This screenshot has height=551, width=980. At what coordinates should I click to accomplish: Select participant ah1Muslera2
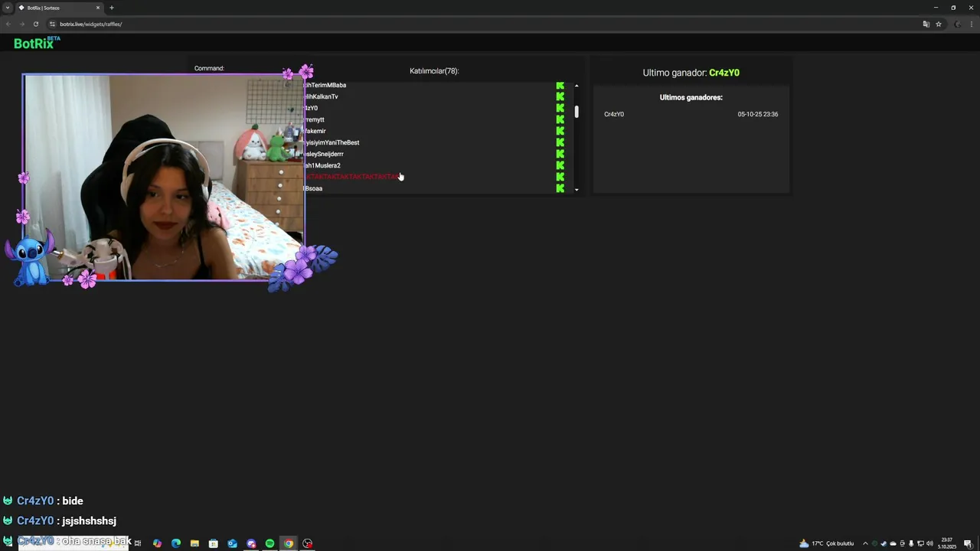[x=322, y=165]
